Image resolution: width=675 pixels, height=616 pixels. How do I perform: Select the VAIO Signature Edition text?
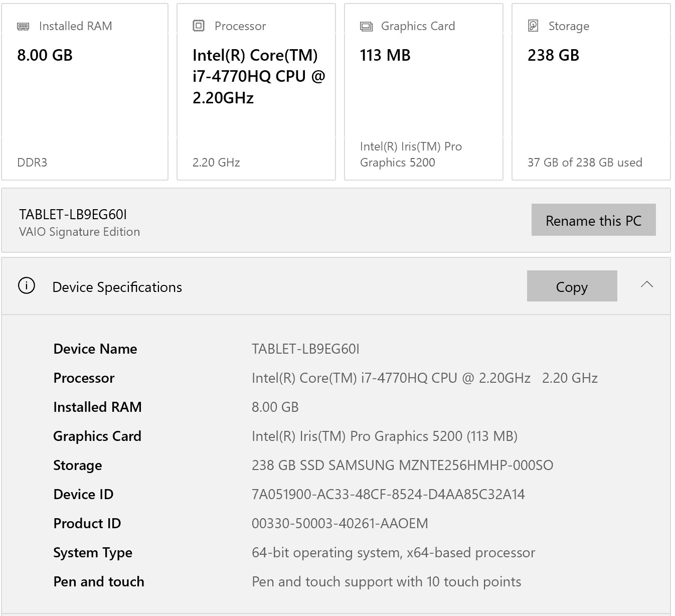pyautogui.click(x=79, y=232)
